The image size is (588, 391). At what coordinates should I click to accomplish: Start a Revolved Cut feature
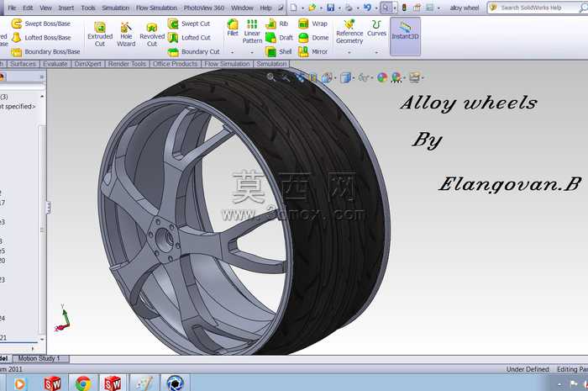[x=152, y=34]
